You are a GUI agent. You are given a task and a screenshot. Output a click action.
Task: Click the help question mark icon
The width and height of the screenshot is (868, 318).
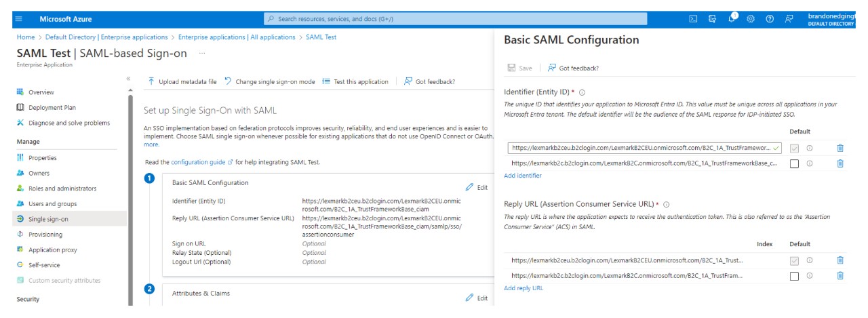coord(770,19)
